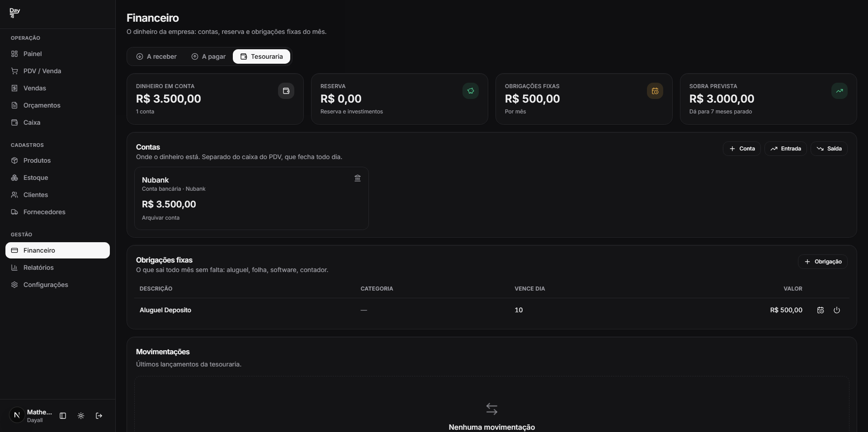The image size is (868, 432).
Task: Register a Saída movement
Action: coord(829,149)
